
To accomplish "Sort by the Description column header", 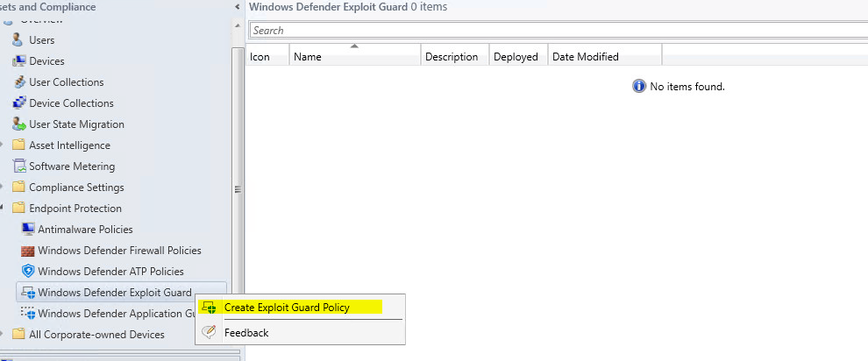I will (x=455, y=56).
